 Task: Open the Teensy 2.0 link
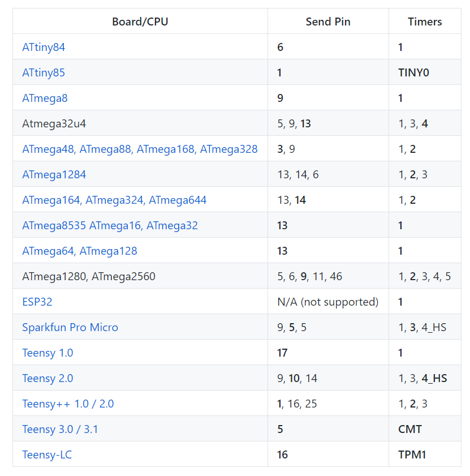point(48,379)
